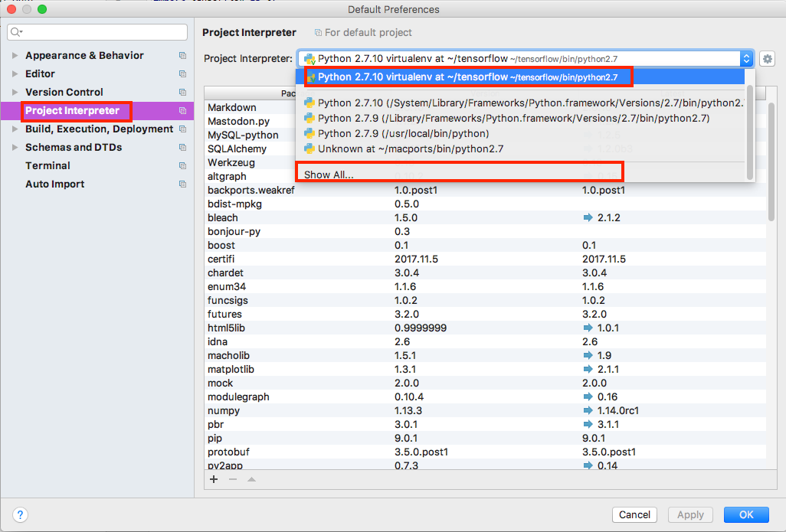
Task: Select the boost package row
Action: click(485, 245)
